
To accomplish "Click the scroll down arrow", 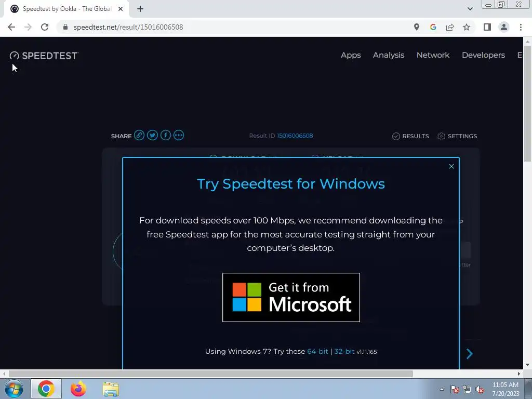I will (x=527, y=365).
